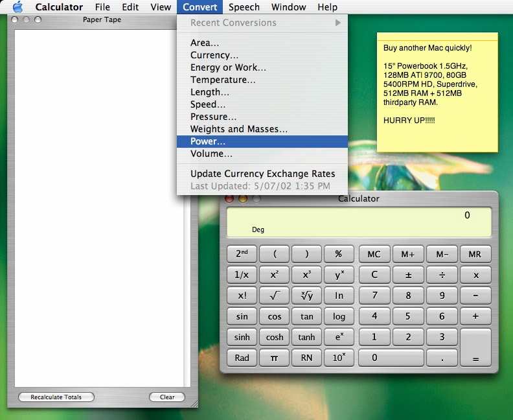
Task: Click the reciprocal 1/x key
Action: point(242,275)
